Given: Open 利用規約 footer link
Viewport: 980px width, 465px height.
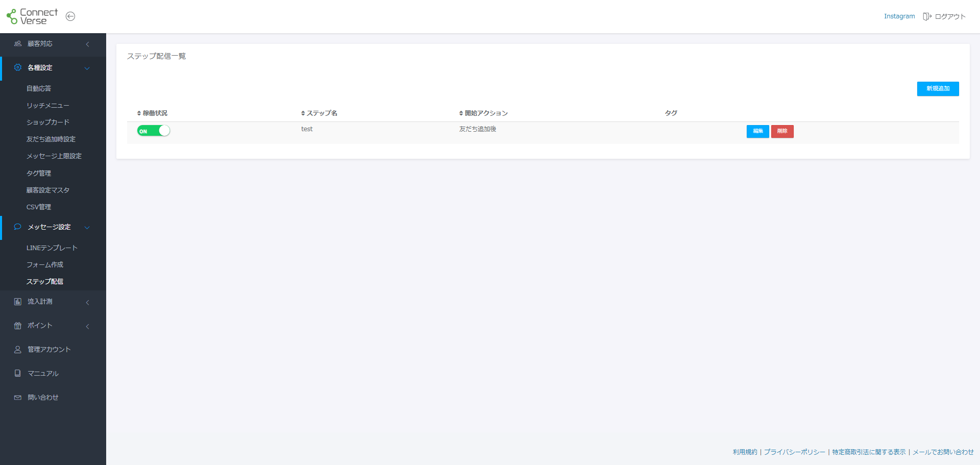Looking at the screenshot, I should tap(745, 452).
